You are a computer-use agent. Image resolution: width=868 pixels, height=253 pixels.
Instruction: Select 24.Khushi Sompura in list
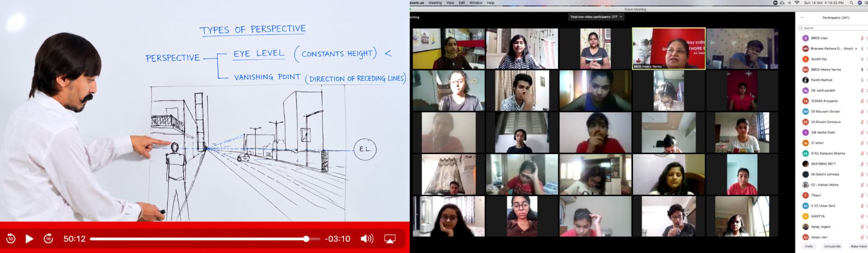pyautogui.click(x=833, y=122)
